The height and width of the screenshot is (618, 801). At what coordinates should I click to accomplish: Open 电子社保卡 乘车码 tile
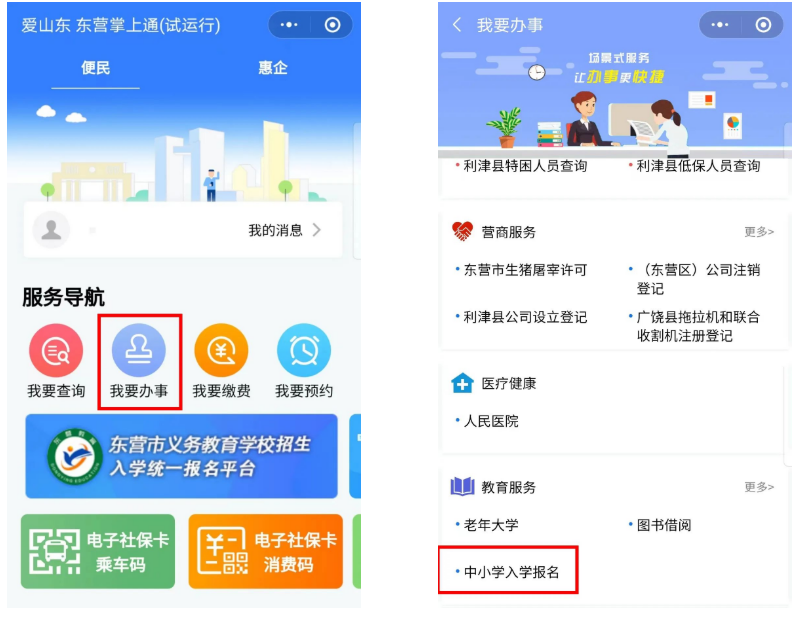pos(98,552)
